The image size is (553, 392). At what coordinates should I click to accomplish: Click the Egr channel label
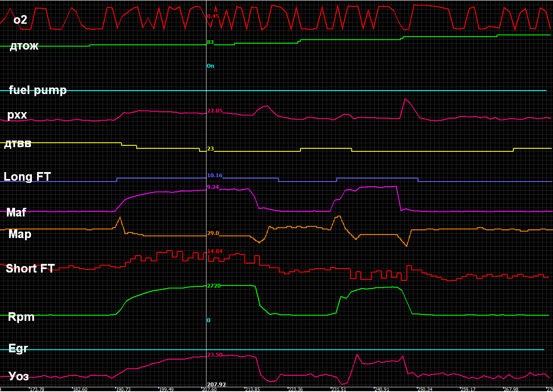point(18,348)
